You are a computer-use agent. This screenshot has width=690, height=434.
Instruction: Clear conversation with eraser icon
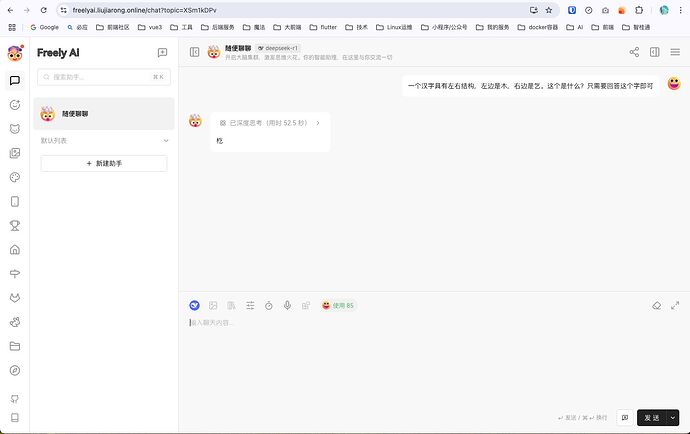(657, 305)
